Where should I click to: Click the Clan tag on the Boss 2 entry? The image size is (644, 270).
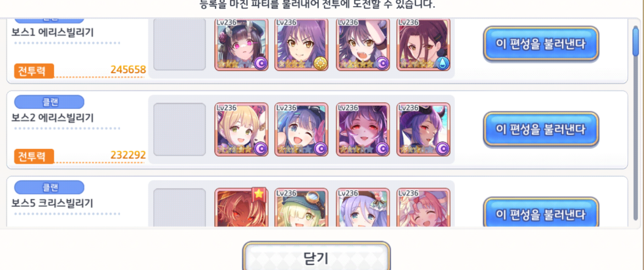point(49,102)
